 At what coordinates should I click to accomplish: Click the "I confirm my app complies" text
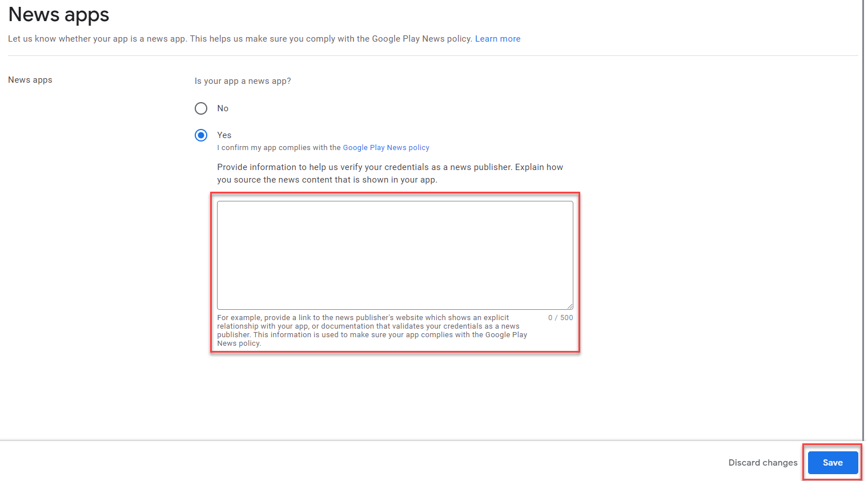point(279,148)
